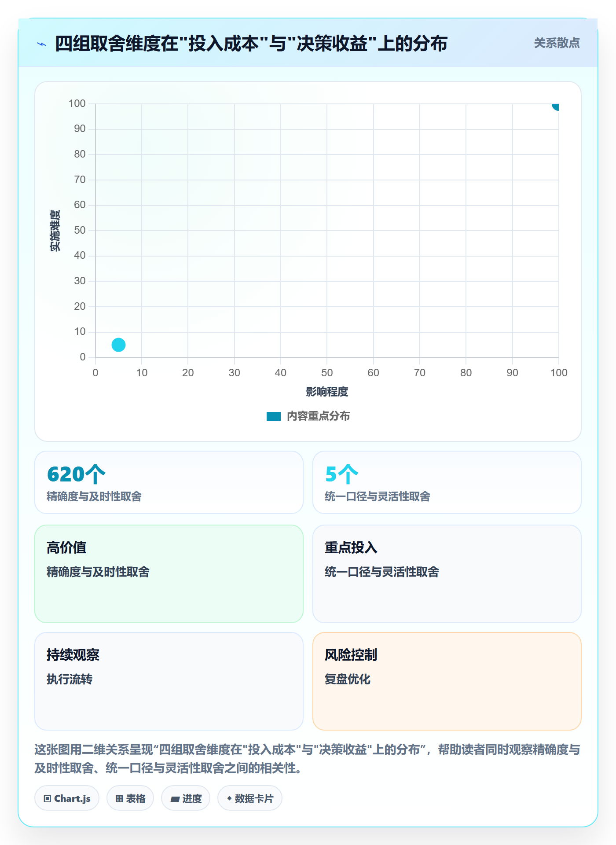
Task: Click the lightning bolt icon beside the title
Action: 42,44
